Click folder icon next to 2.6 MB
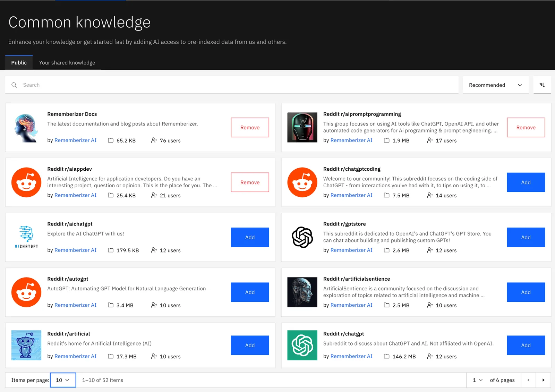Viewport: 555px width, 392px height. point(386,250)
